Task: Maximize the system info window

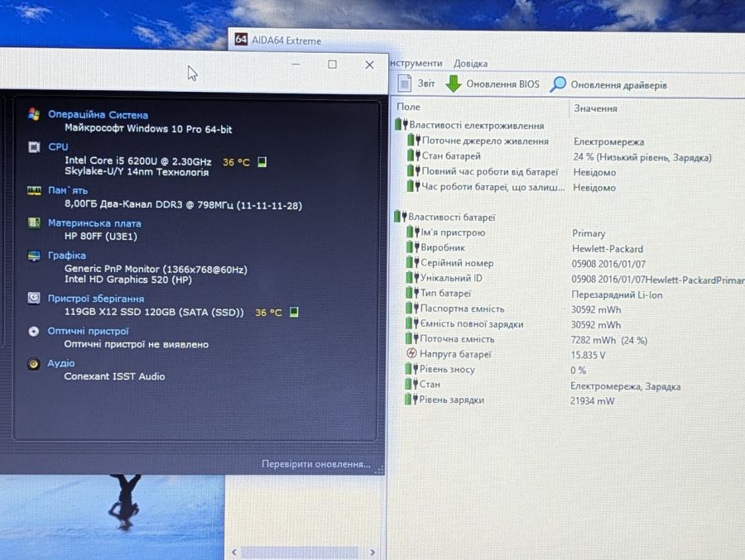Action: (333, 65)
